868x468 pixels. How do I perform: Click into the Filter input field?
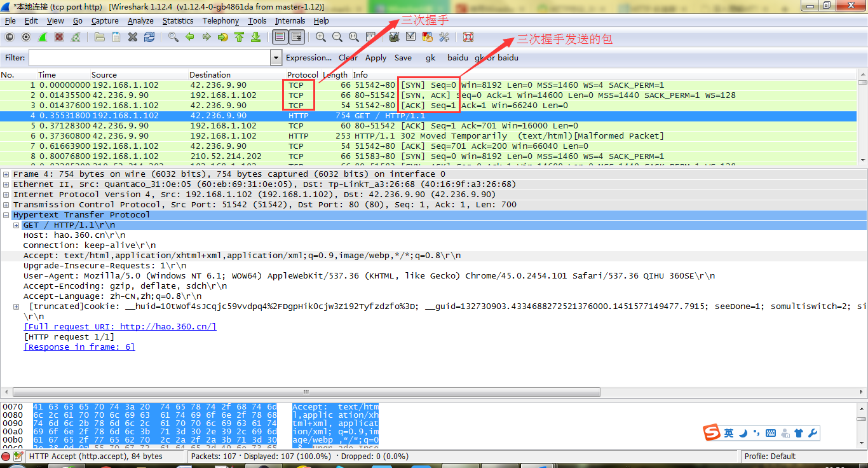(149, 58)
